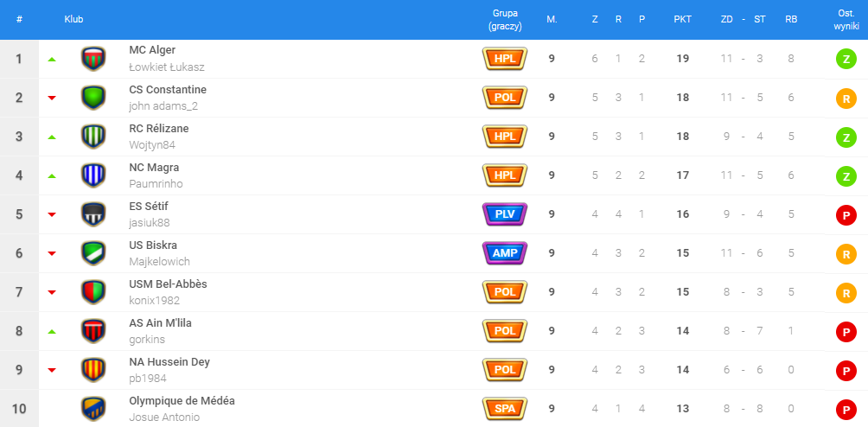Click the RC Rélizane striped crest

click(x=93, y=137)
